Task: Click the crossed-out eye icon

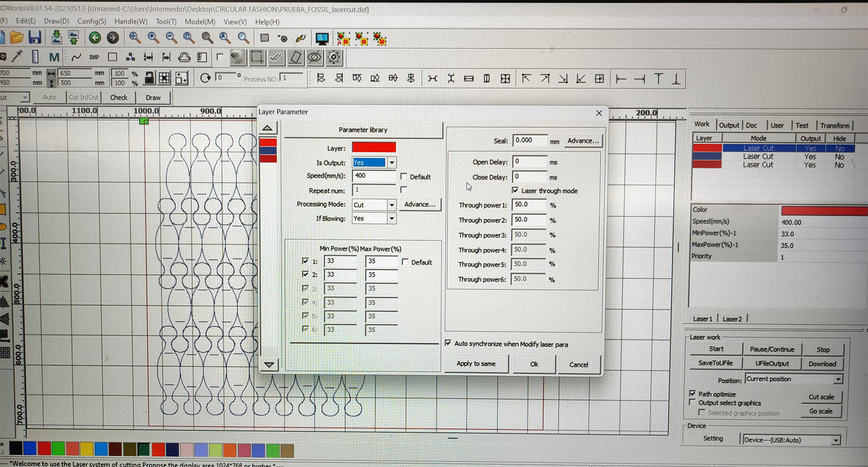Action: 314,58
